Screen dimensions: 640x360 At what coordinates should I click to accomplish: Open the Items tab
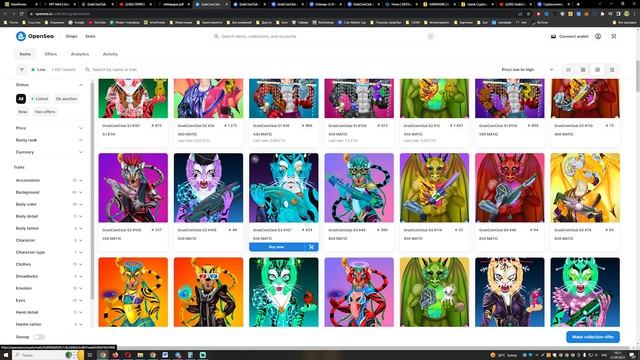(25, 54)
